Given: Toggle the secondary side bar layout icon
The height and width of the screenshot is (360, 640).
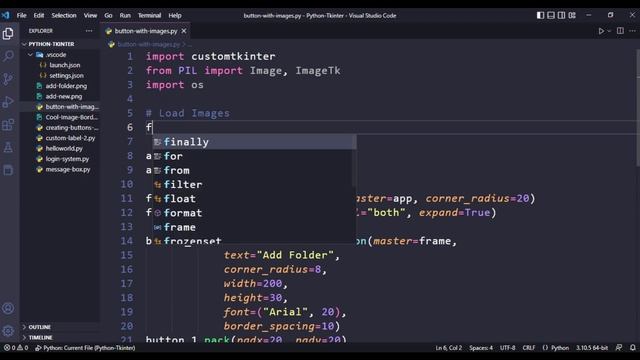Looking at the screenshot, I should pos(561,15).
